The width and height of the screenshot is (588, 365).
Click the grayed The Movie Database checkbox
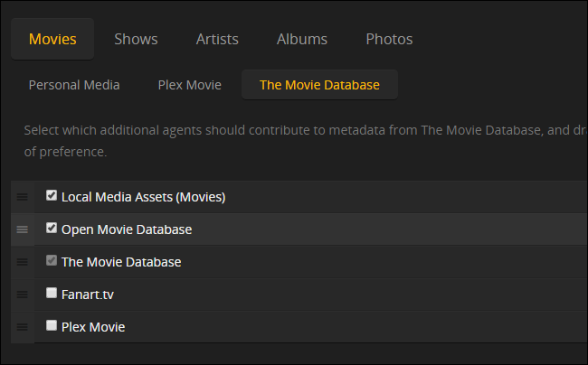tap(52, 260)
